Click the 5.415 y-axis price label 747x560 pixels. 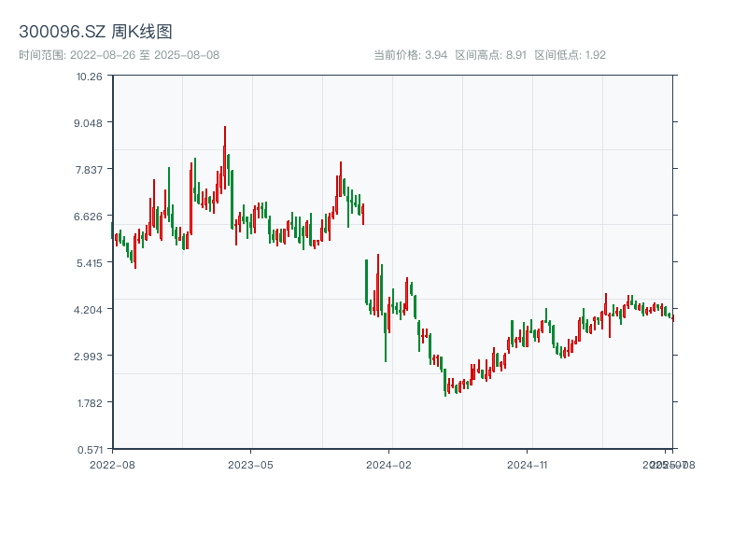[90, 263]
